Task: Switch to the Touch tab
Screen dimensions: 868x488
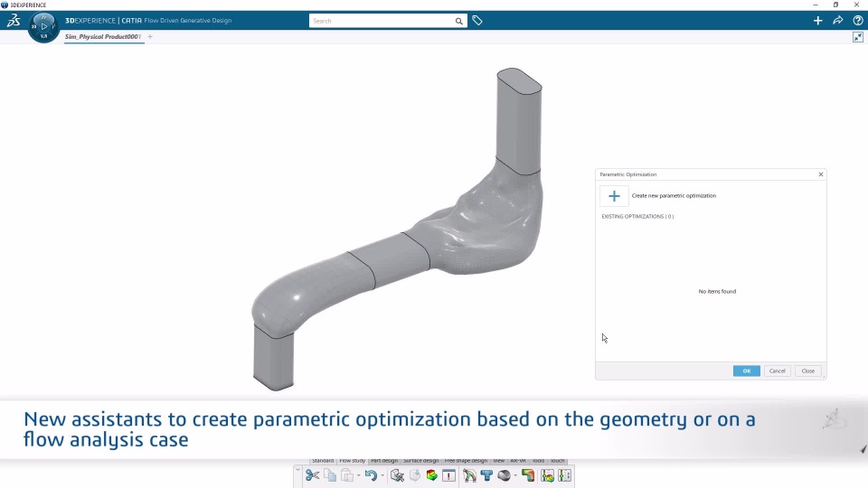Action: click(558, 460)
